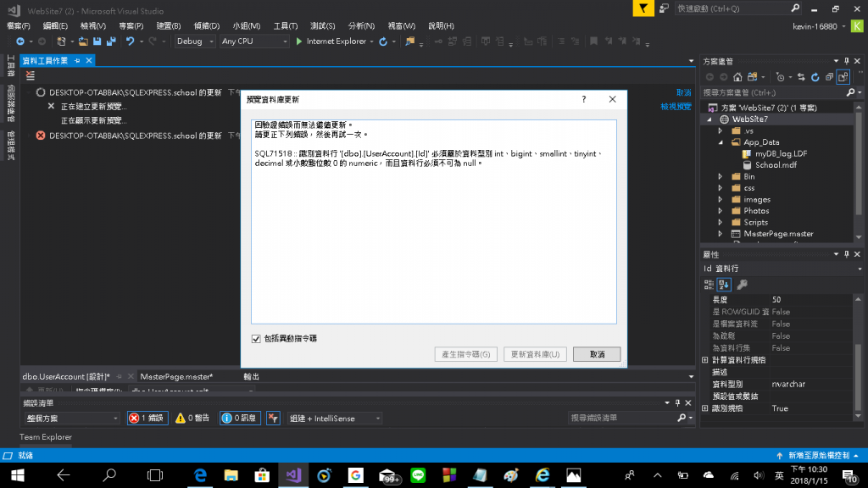The width and height of the screenshot is (868, 488).
Task: Click the search magnifier in error list
Action: (682, 418)
